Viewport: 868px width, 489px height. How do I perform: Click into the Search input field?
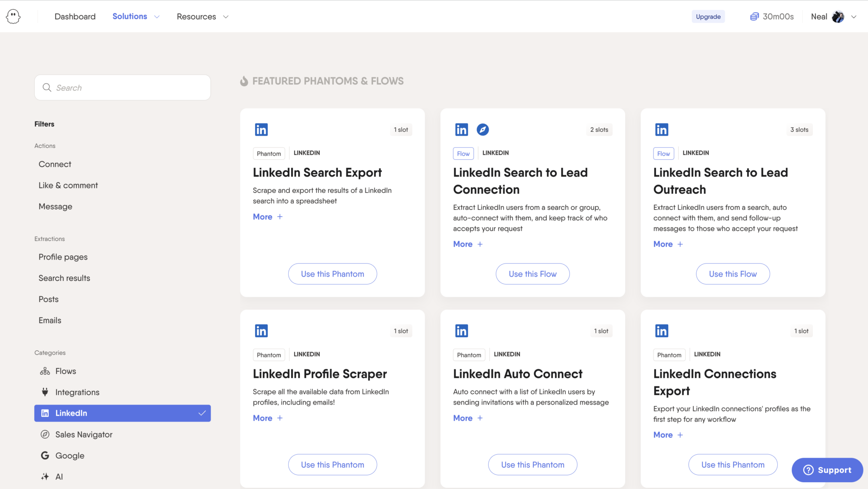(x=122, y=87)
